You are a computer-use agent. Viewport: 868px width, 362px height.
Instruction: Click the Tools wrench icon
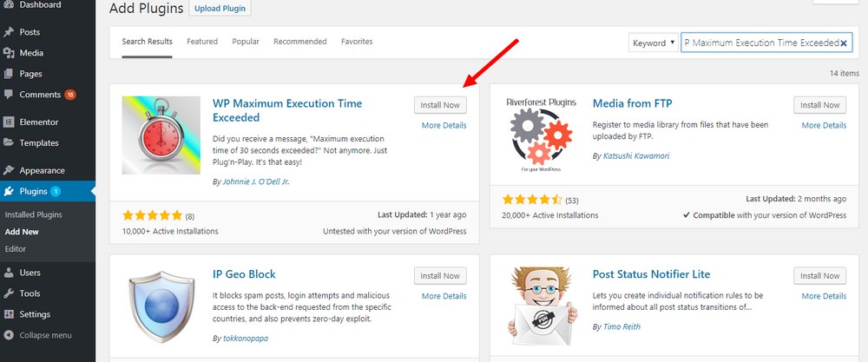click(9, 293)
